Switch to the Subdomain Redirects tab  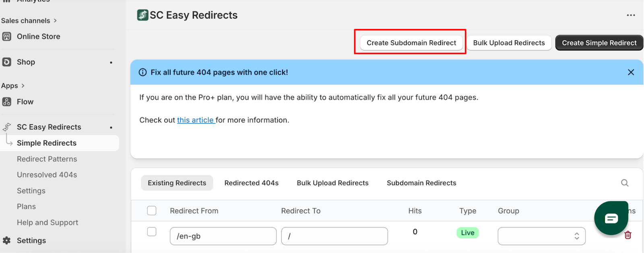click(421, 183)
